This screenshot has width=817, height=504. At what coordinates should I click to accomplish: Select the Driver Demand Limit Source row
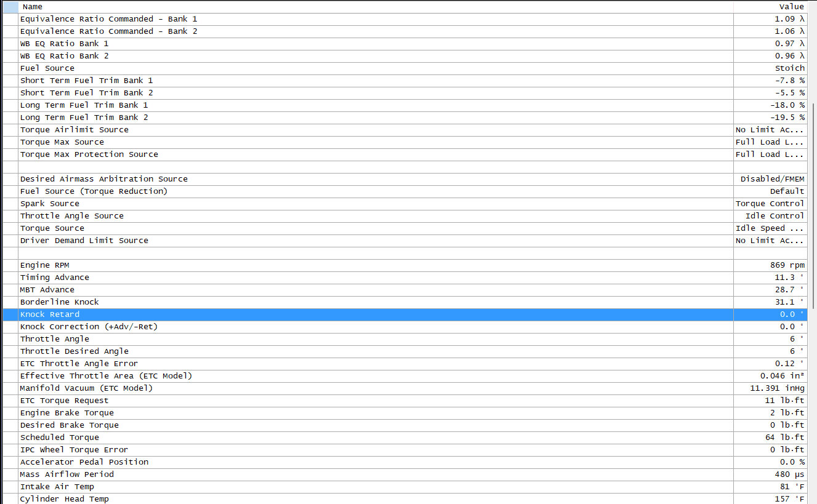coord(405,241)
